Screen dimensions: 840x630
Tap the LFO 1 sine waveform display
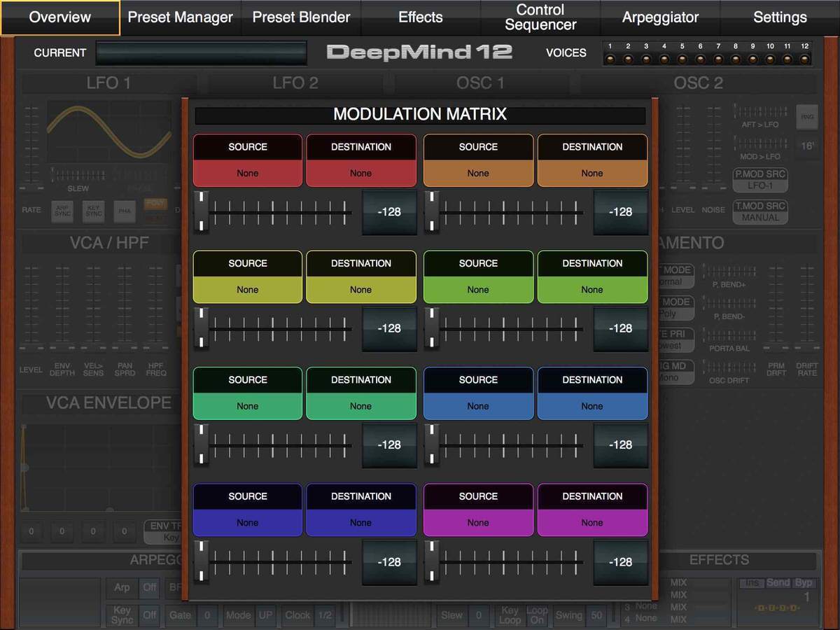point(108,132)
